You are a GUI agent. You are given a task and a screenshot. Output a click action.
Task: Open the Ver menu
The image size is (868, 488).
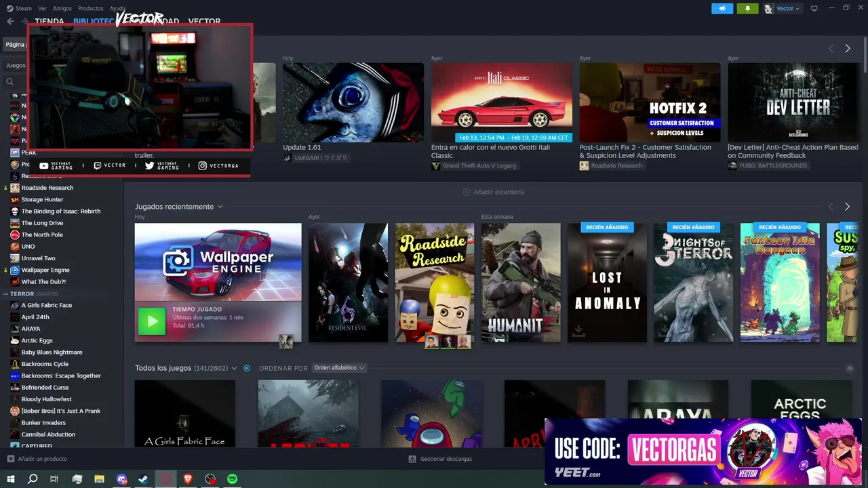[42, 8]
